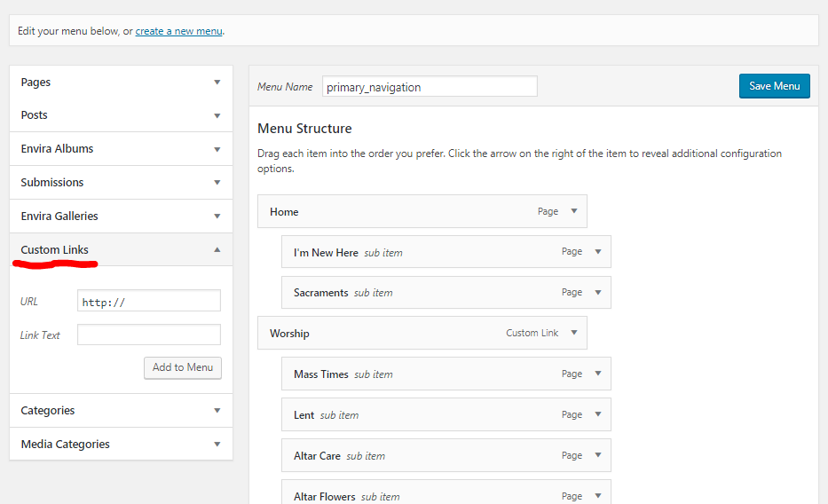
Task: Click the URL input field
Action: point(148,302)
